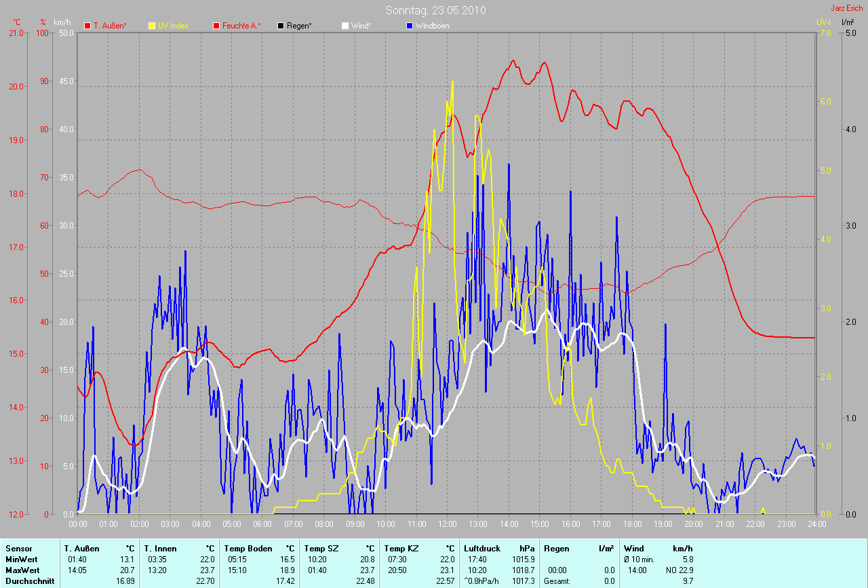Click the yellow UV Index legend swatch
The width and height of the screenshot is (868, 588).
pyautogui.click(x=153, y=26)
